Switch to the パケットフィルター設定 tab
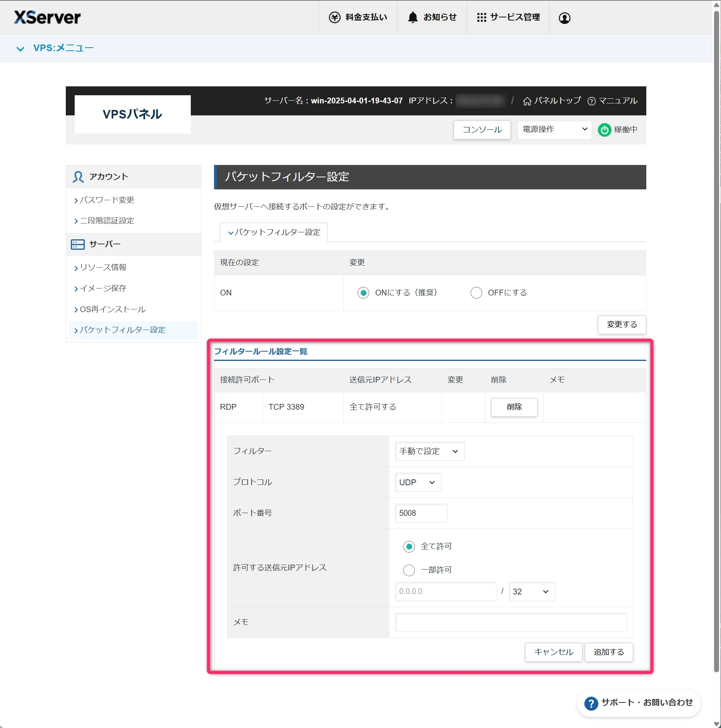The image size is (721, 728). point(274,232)
